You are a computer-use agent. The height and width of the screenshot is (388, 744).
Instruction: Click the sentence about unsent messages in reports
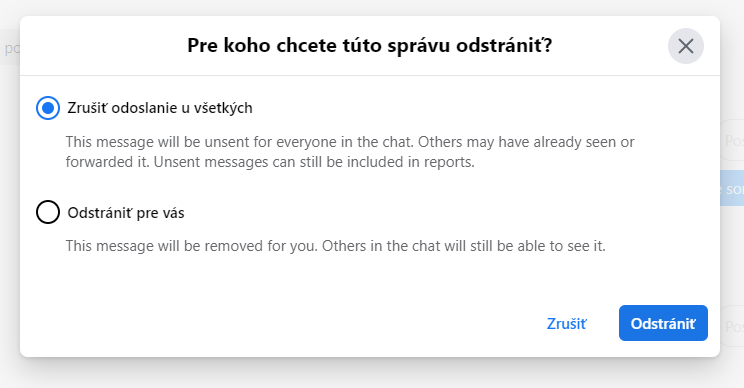[314, 162]
